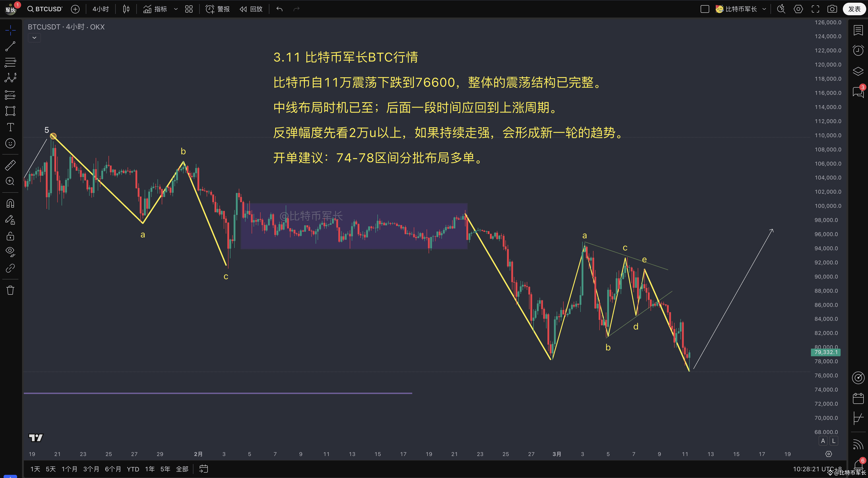
Task: Select the trend line drawing tool
Action: [10, 46]
